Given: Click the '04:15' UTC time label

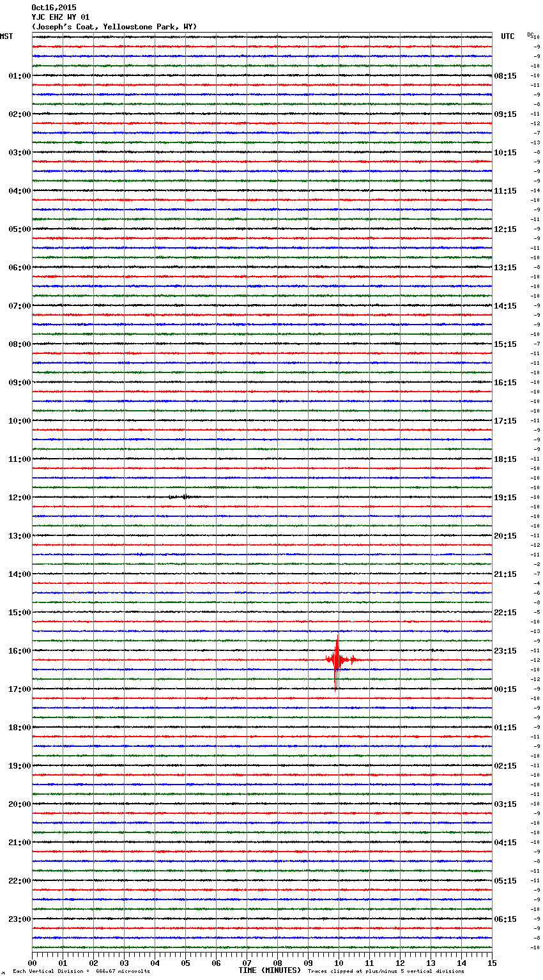Looking at the screenshot, I should [x=505, y=843].
